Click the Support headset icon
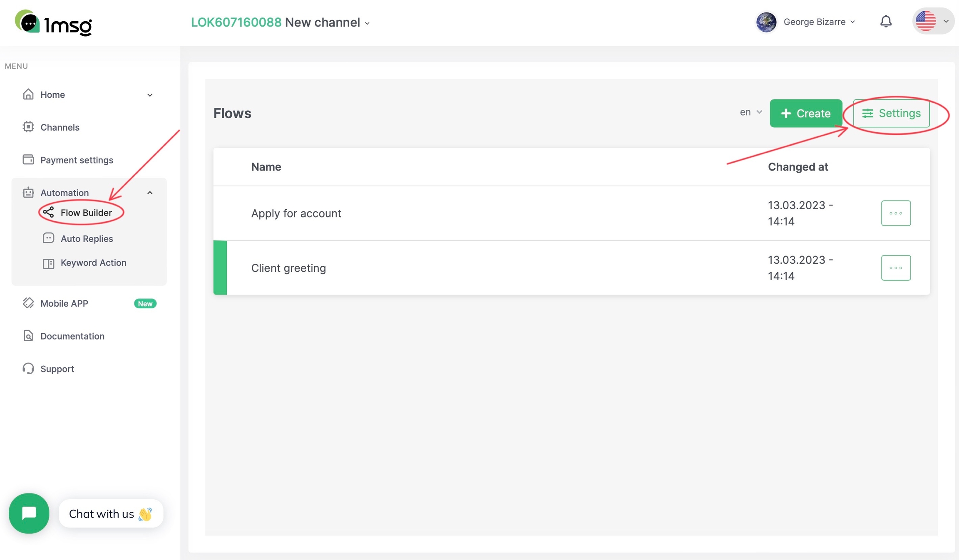This screenshot has height=560, width=959. [28, 369]
